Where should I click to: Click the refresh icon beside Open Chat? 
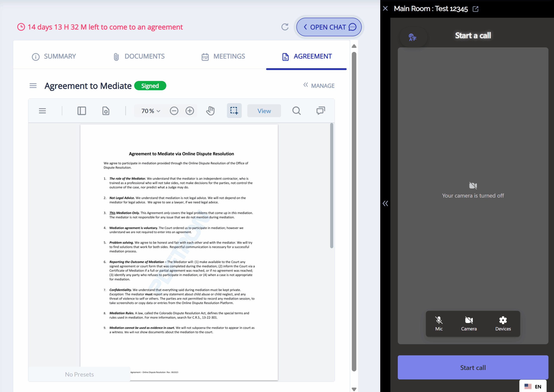285,27
